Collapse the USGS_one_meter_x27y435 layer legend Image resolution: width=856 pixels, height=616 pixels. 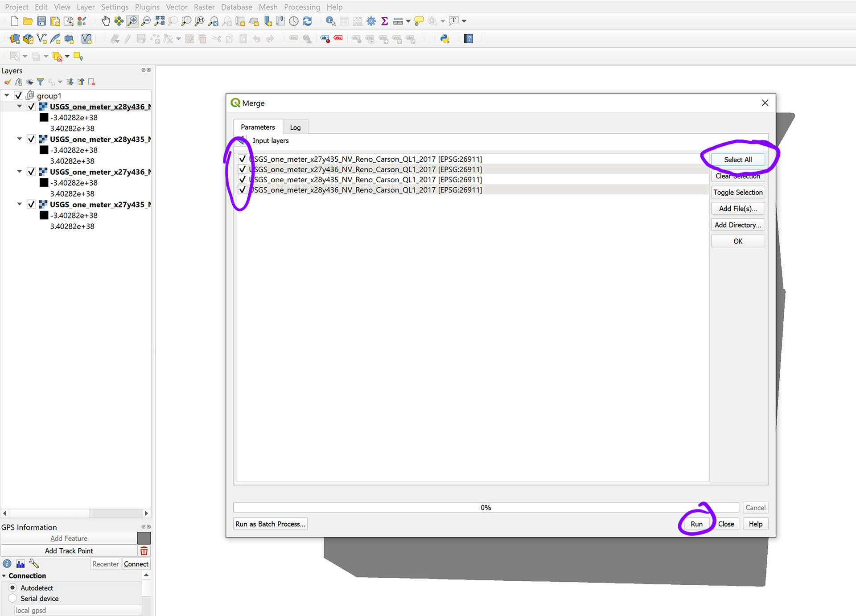tap(20, 204)
